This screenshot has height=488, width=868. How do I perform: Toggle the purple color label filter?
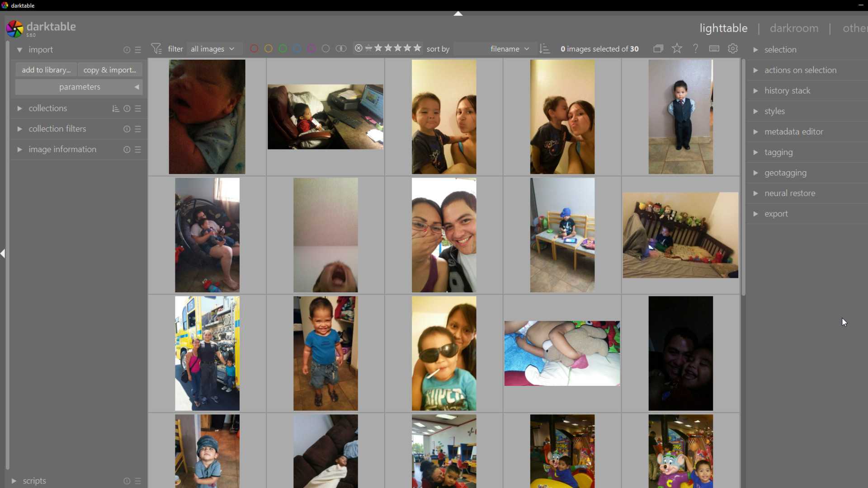pyautogui.click(x=311, y=48)
